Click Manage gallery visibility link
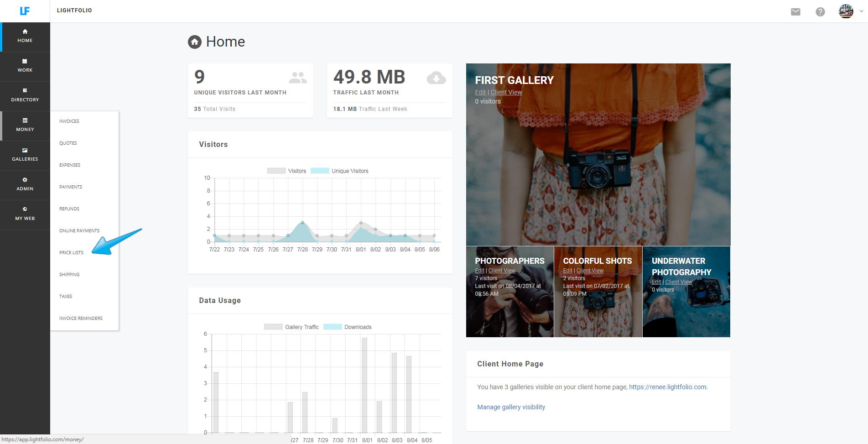This screenshot has width=868, height=444. [x=511, y=407]
